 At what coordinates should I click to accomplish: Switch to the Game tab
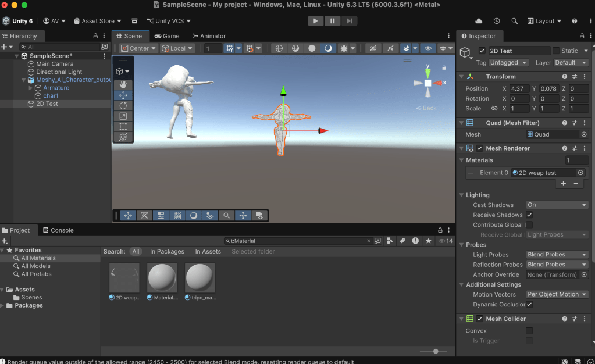(x=167, y=36)
